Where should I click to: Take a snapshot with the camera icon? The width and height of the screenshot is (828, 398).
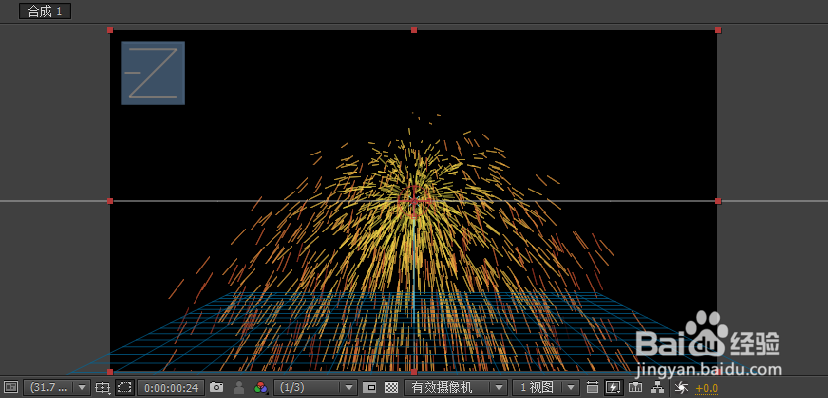(217, 387)
